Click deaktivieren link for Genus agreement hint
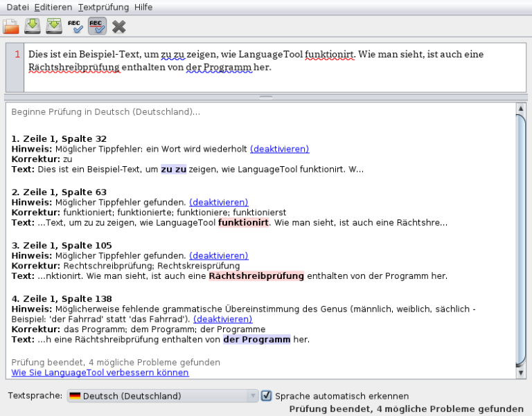532x416 pixels. tap(223, 319)
